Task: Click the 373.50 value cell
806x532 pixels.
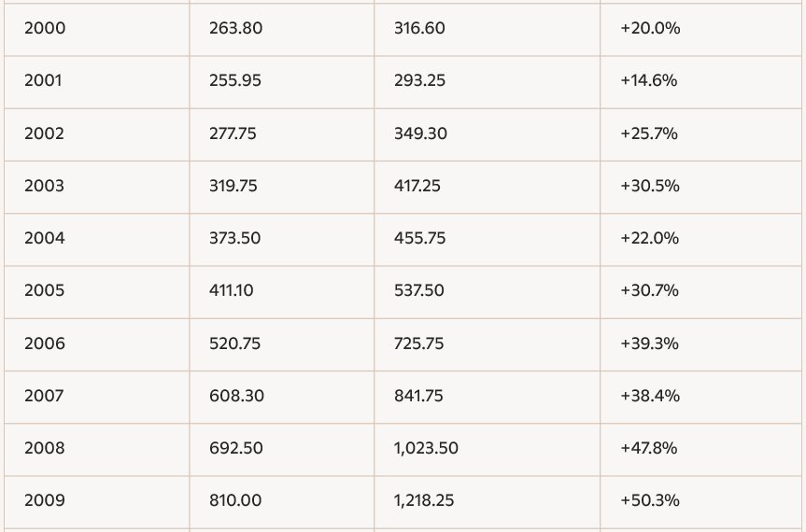Action: tap(234, 238)
